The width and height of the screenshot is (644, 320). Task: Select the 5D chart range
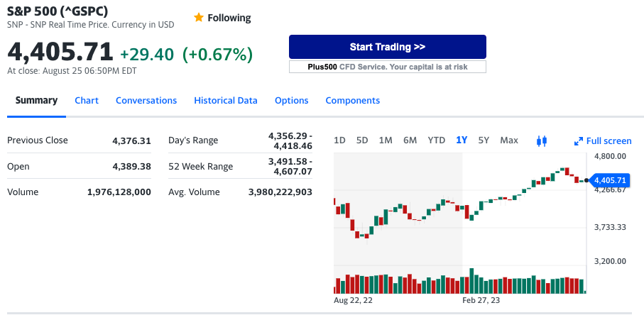coord(362,140)
